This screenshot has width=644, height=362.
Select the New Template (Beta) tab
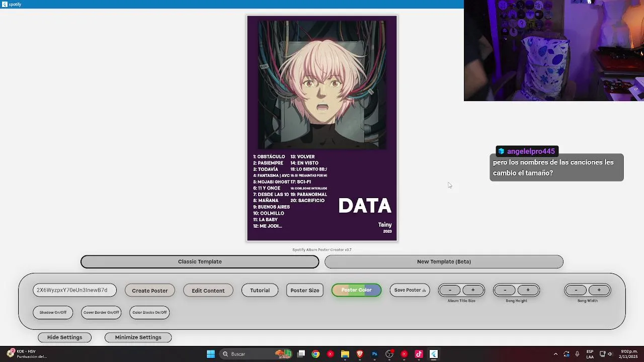(444, 261)
